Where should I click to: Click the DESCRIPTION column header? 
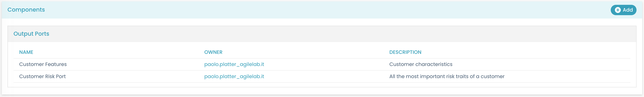[x=405, y=52]
